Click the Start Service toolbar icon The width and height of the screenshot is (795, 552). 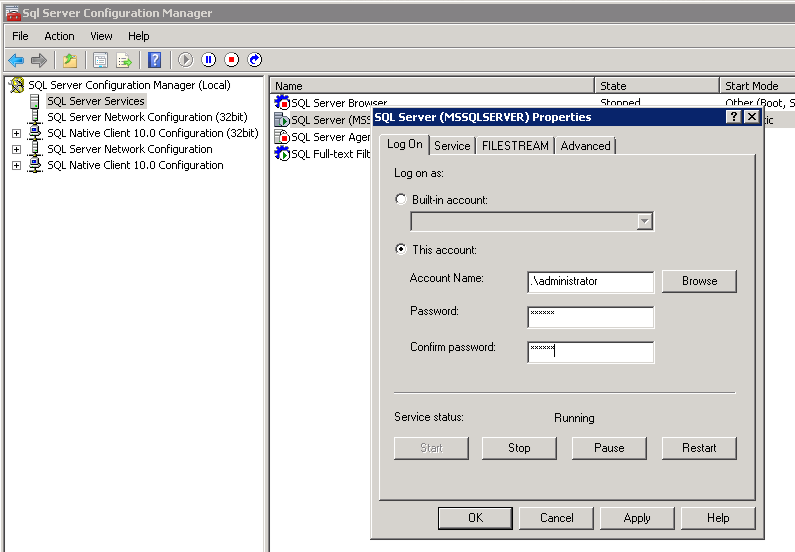[x=186, y=60]
